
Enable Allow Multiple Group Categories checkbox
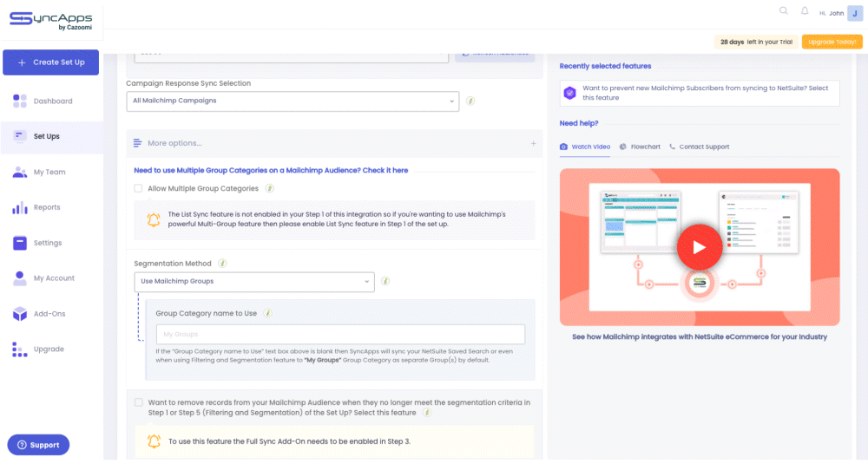pos(138,188)
